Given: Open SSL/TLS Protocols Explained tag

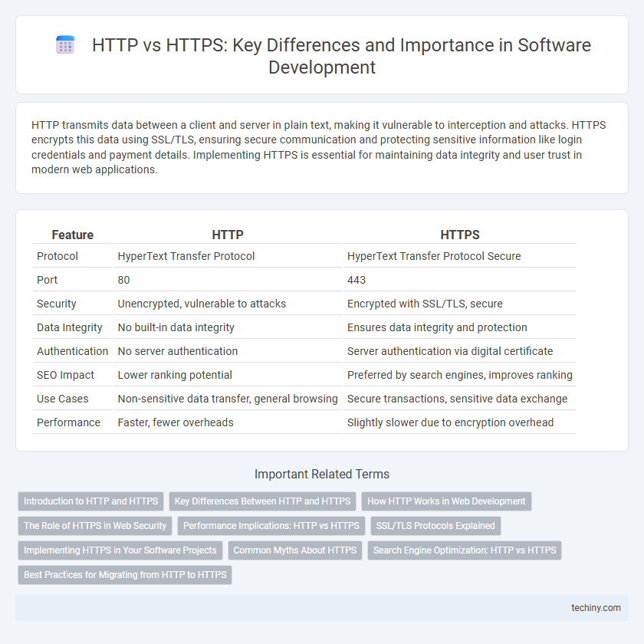Looking at the screenshot, I should coord(435,526).
